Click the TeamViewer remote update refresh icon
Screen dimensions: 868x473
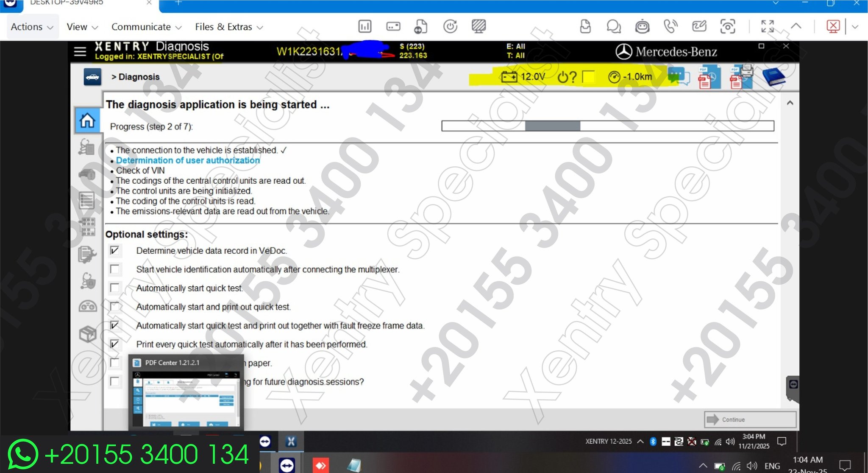click(x=450, y=27)
